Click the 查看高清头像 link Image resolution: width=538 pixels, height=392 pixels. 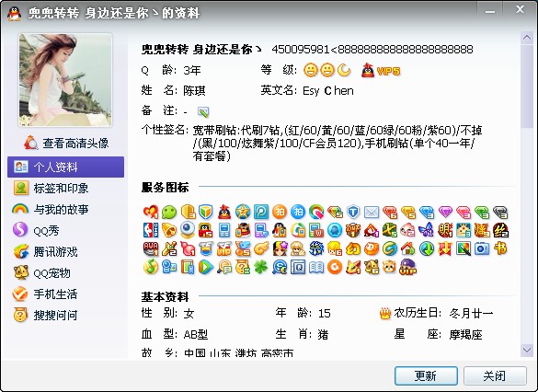click(x=75, y=143)
